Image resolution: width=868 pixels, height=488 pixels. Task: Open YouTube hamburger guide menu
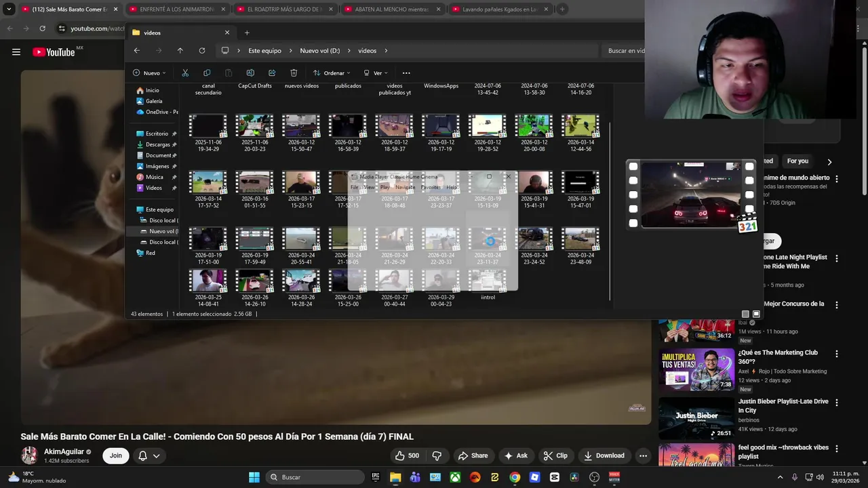click(x=16, y=52)
